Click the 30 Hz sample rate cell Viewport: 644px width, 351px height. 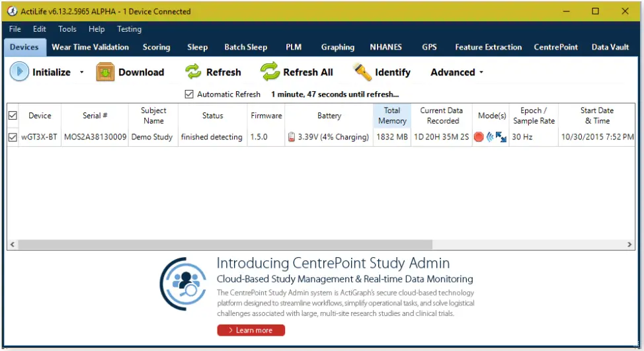[534, 137]
